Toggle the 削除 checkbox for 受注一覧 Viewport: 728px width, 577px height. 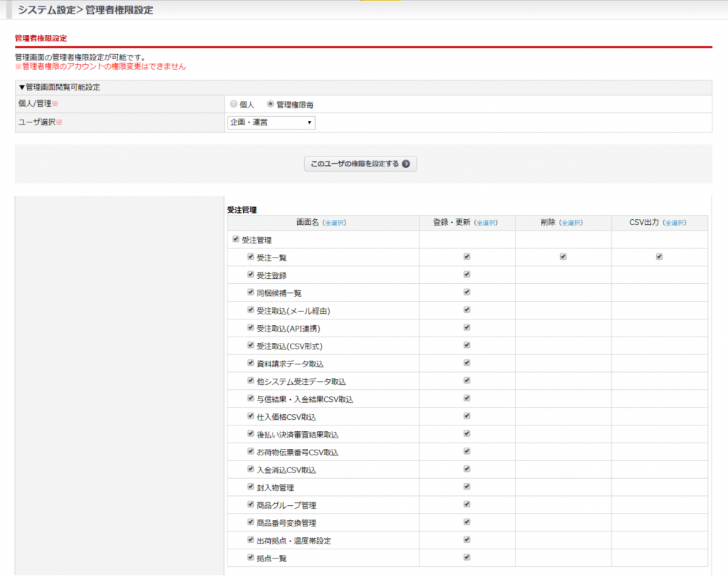coord(563,257)
